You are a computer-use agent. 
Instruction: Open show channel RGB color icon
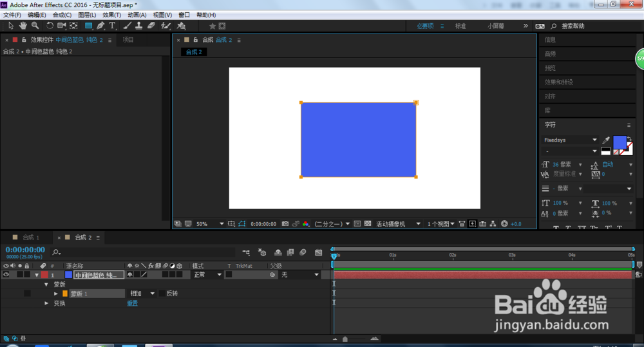[305, 224]
